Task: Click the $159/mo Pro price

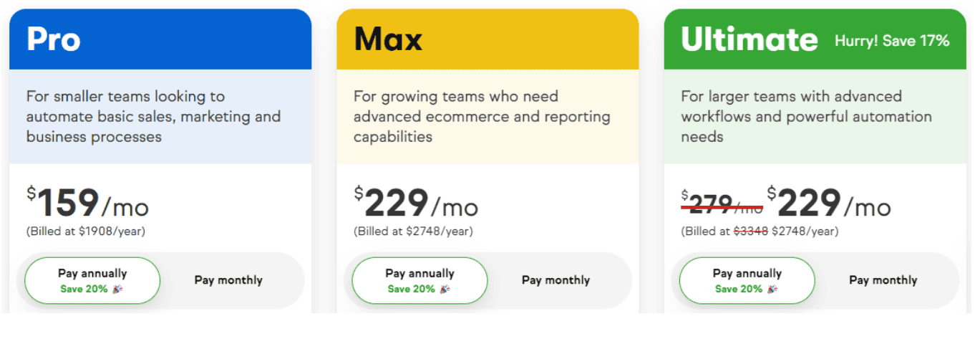Action: [88, 204]
